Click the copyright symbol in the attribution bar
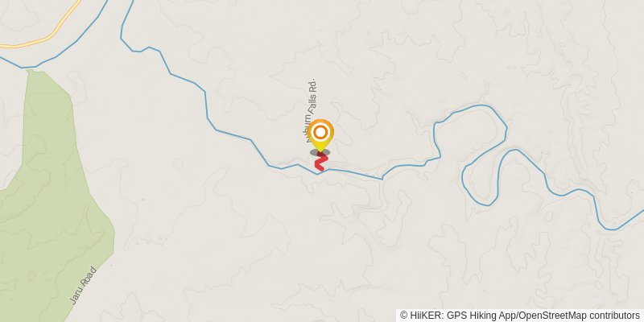Screen dimensions: 644x322 [x=404, y=316]
